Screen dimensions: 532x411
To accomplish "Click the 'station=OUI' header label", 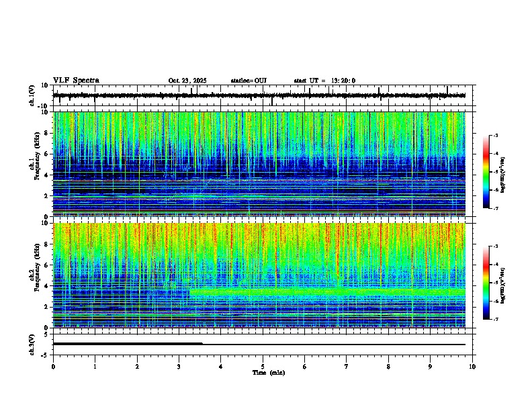I will (249, 81).
